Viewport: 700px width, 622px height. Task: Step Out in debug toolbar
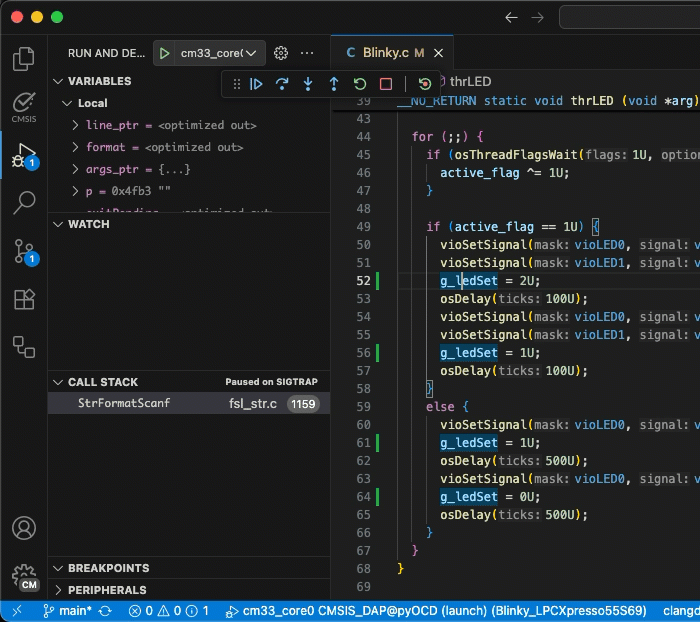(x=334, y=84)
